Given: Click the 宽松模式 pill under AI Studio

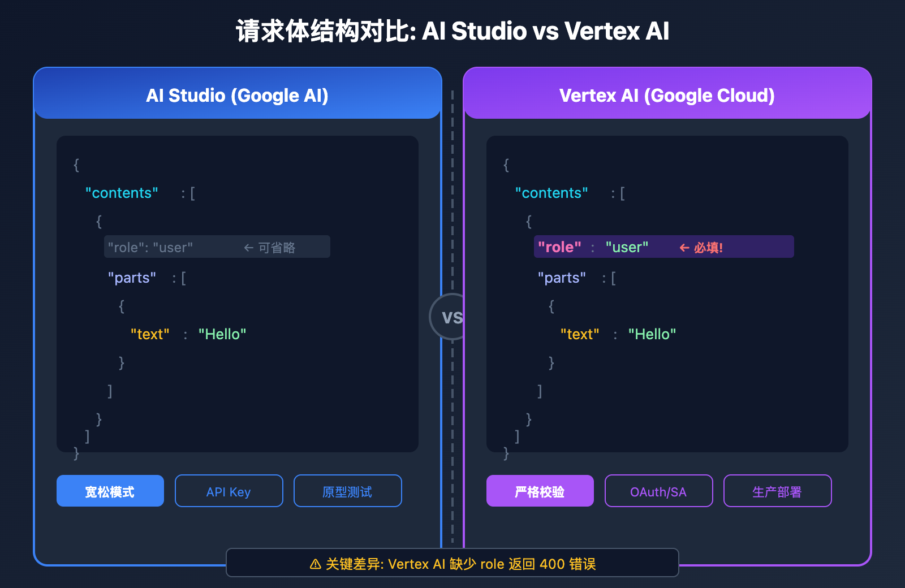Looking at the screenshot, I should tap(110, 491).
